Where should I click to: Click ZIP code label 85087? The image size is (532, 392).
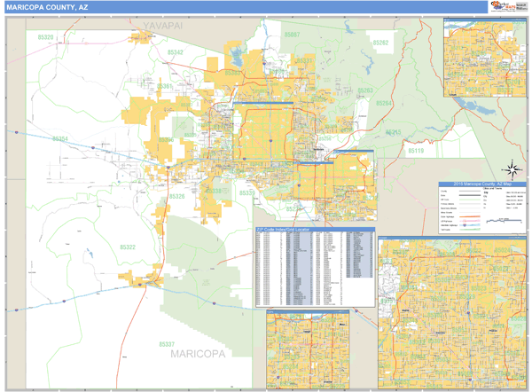292,35
